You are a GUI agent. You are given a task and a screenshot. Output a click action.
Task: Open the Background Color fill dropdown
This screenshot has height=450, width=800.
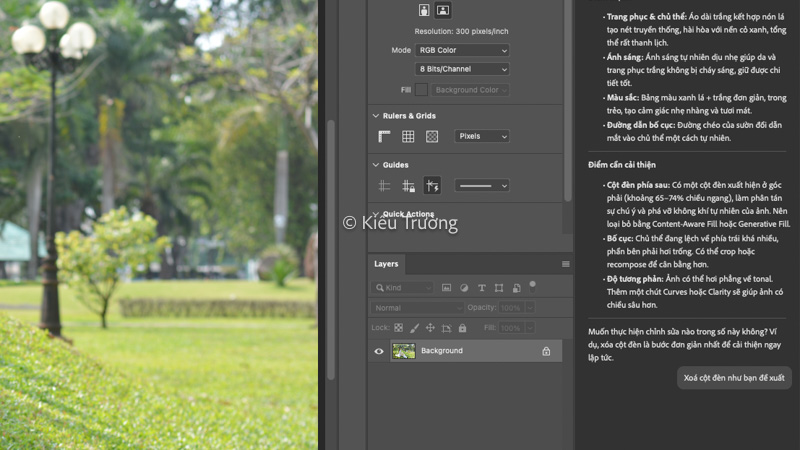(470, 90)
